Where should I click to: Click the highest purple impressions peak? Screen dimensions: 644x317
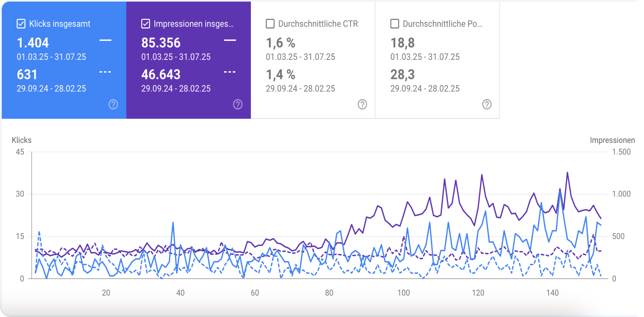tap(568, 172)
